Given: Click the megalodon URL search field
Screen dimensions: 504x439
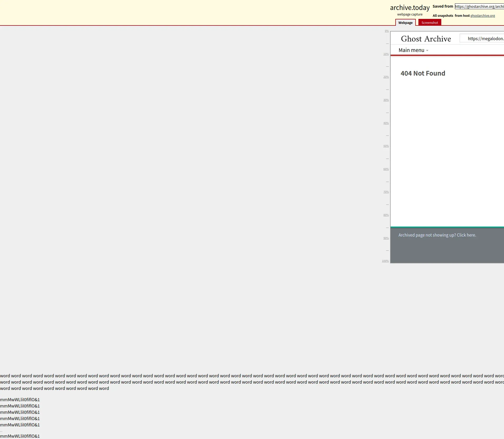Looking at the screenshot, I should (x=482, y=38).
